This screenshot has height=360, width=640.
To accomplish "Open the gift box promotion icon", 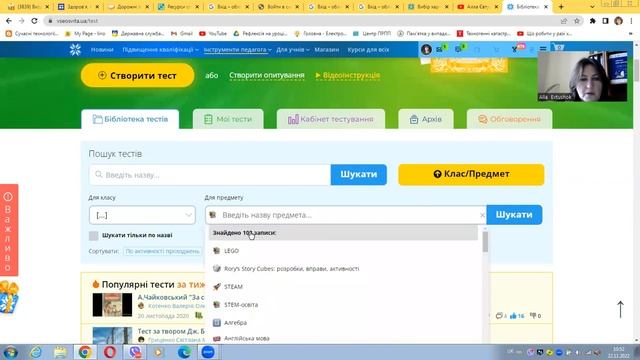I will [9, 297].
